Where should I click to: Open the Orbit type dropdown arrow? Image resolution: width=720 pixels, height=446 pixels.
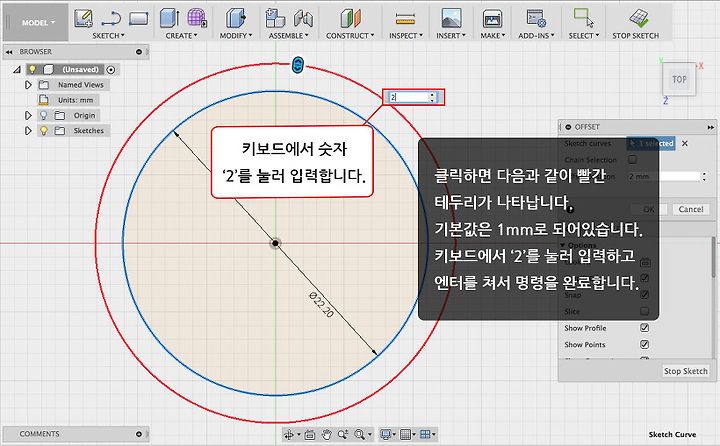point(299,434)
